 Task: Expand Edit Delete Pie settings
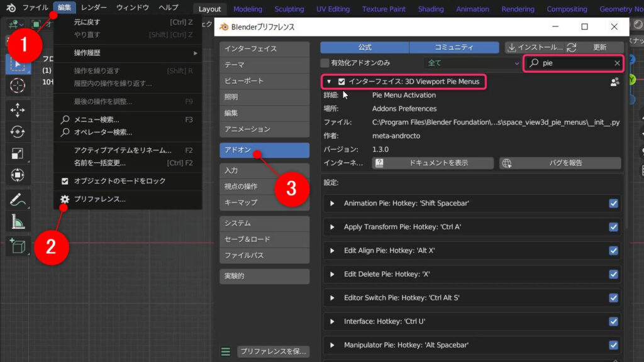pyautogui.click(x=332, y=274)
